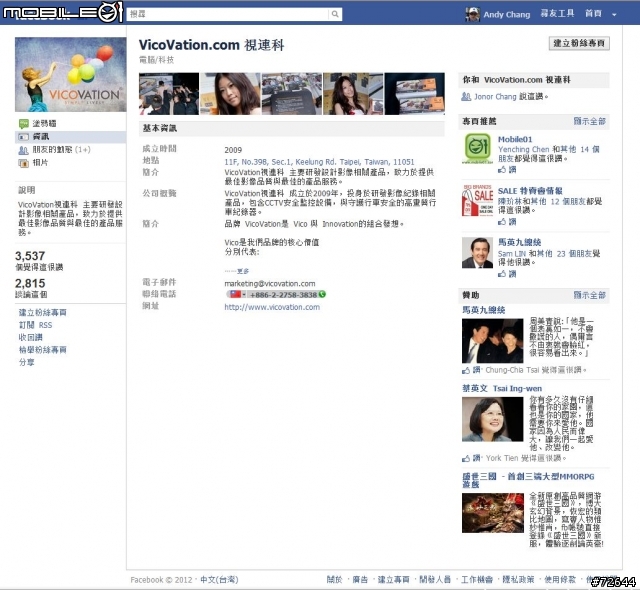This screenshot has height=590, width=640.
Task: Open the Mobile01 green logo icon
Action: click(x=477, y=148)
